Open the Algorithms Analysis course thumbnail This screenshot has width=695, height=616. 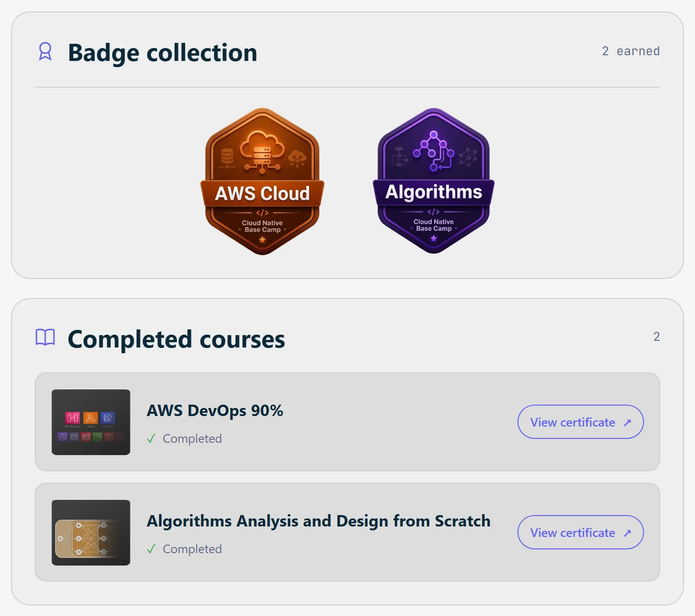tap(91, 533)
